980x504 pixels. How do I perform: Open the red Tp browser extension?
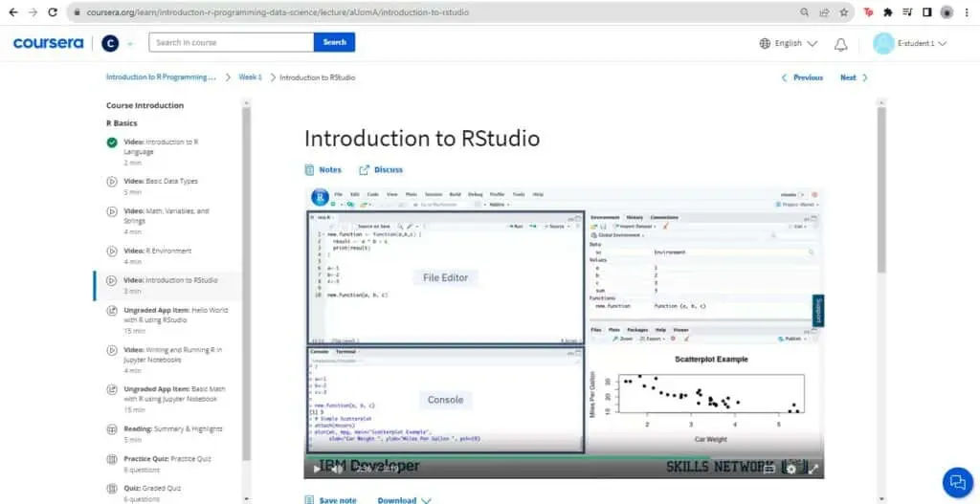click(x=867, y=11)
